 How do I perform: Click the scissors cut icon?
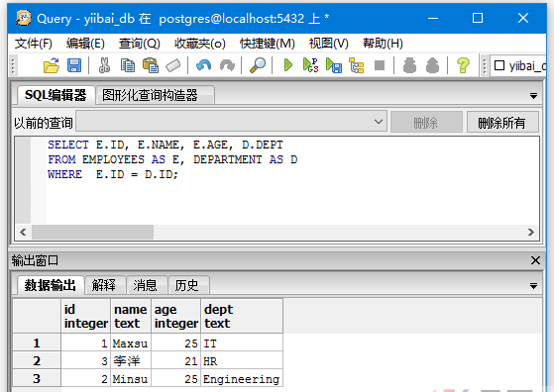click(104, 65)
